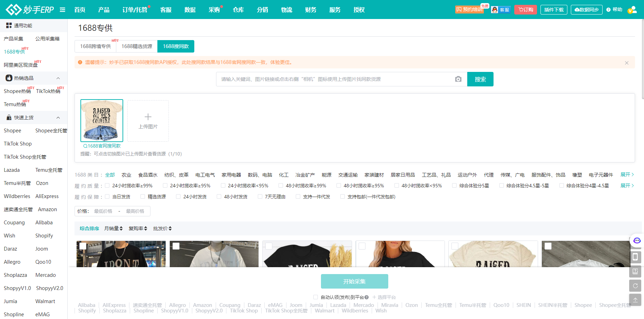Click the QQ 客服 penguin icon
Screen dimensions: 644x319
[x=495, y=10]
